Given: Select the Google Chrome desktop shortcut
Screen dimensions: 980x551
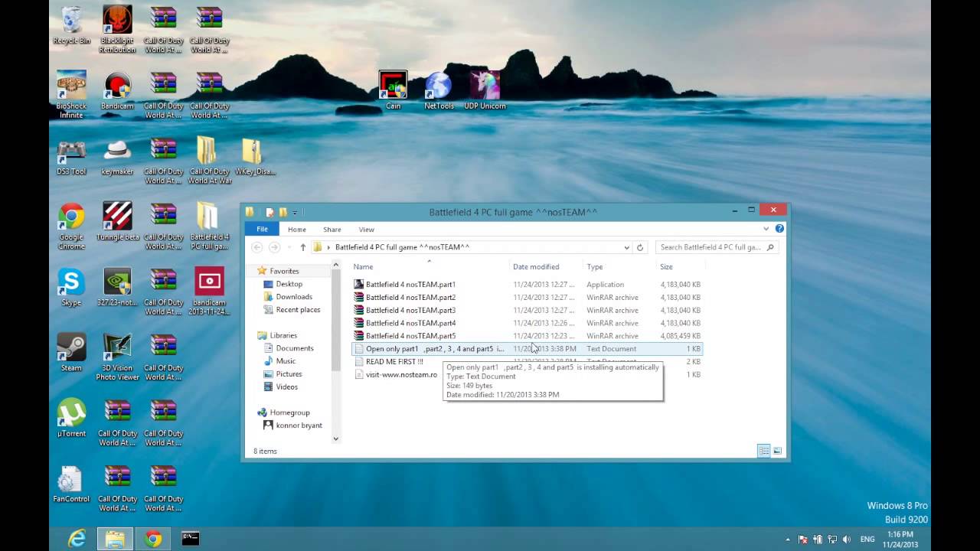Looking at the screenshot, I should tap(71, 226).
